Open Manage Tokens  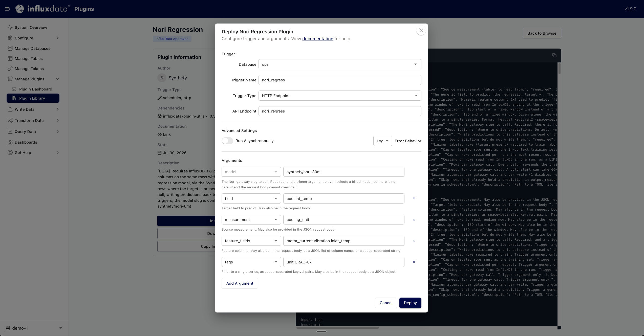pos(29,69)
